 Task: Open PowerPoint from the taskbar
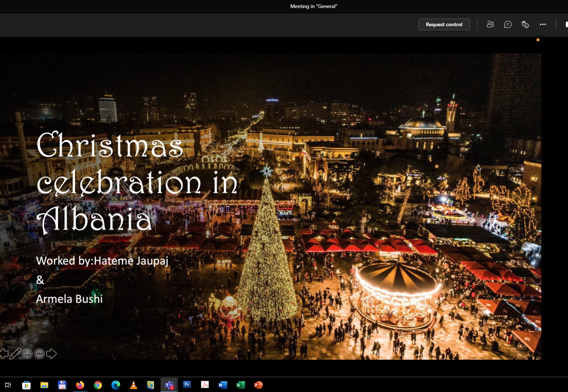click(258, 385)
